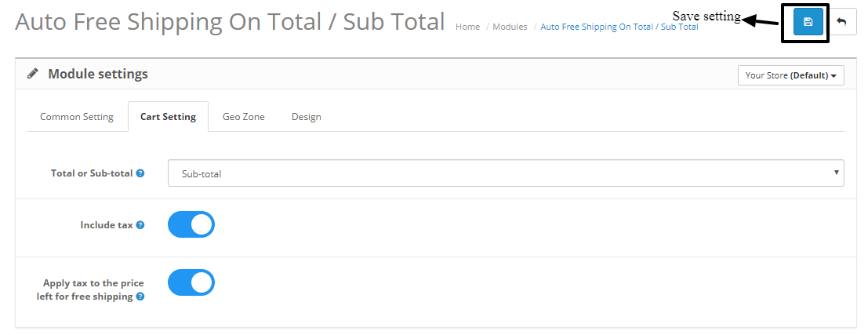Toggle the Include tax switch

pos(191,224)
